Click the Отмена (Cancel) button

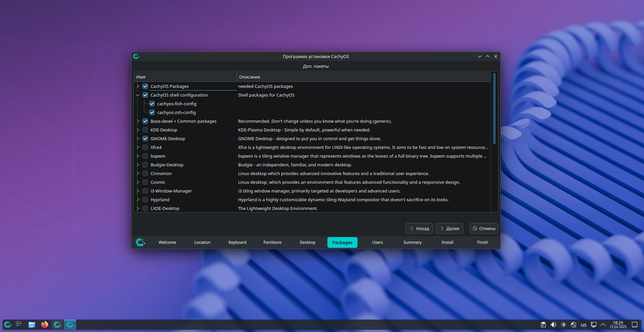point(484,228)
